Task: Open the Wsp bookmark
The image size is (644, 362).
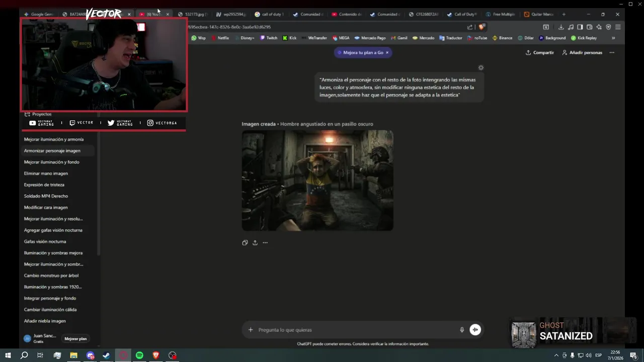Action: [198, 38]
